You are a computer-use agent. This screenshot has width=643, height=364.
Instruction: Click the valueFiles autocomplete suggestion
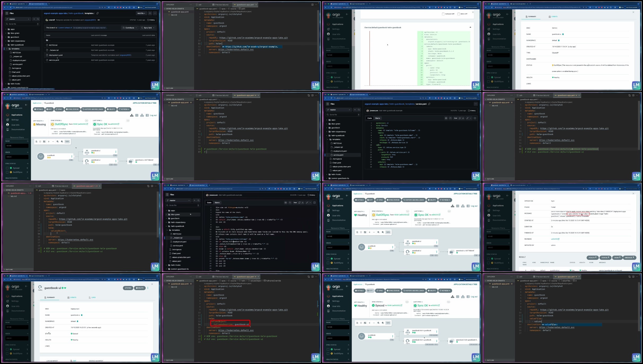pos(552,324)
